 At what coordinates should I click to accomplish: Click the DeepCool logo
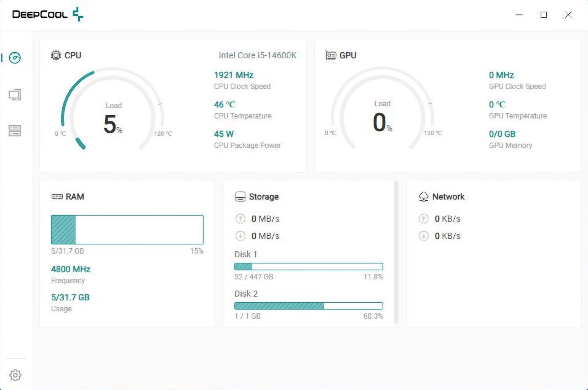click(47, 14)
